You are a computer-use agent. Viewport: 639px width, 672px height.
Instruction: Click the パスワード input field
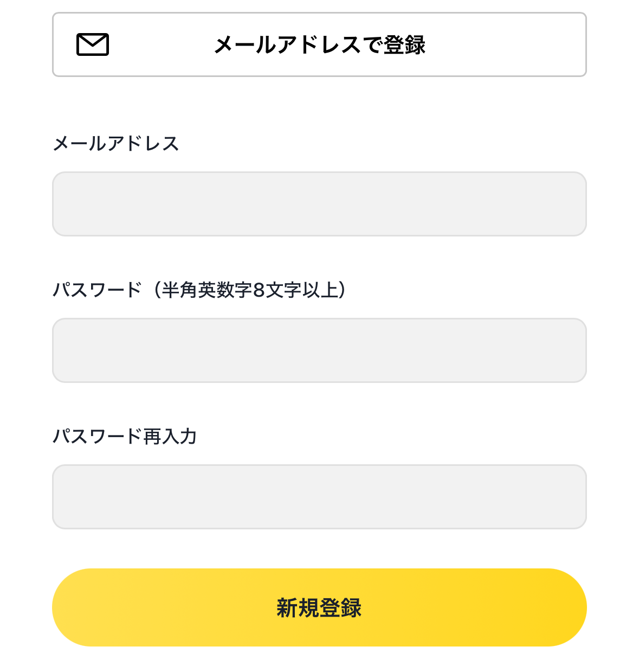(x=319, y=350)
